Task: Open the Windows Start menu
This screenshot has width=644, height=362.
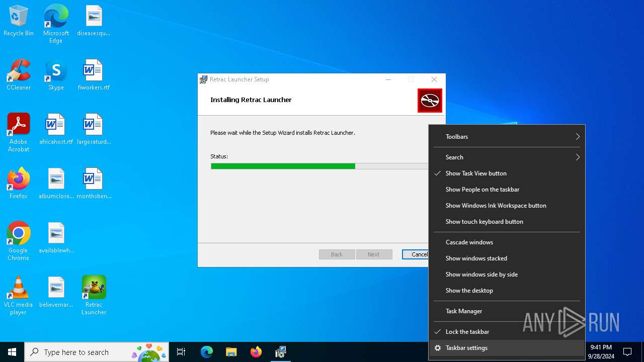Action: 12,352
